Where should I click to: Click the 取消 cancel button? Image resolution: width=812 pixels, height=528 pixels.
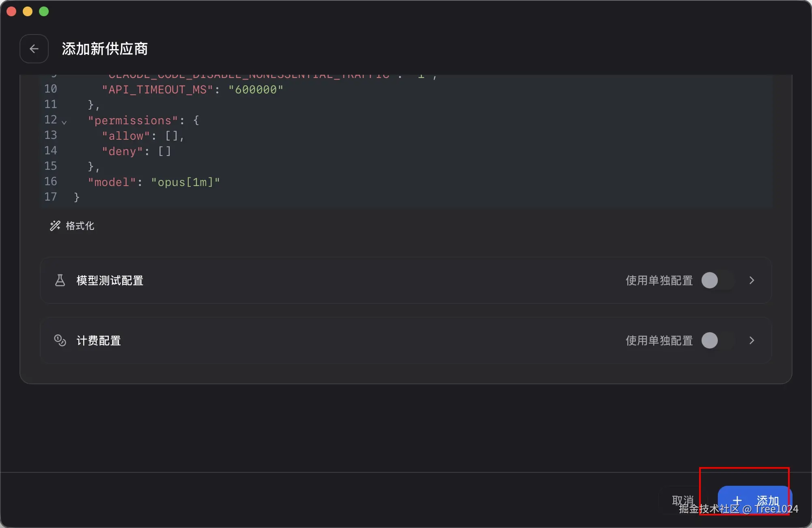(x=683, y=500)
